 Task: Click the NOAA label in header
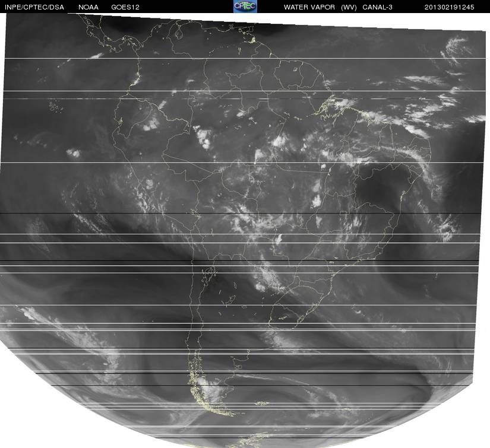click(88, 7)
